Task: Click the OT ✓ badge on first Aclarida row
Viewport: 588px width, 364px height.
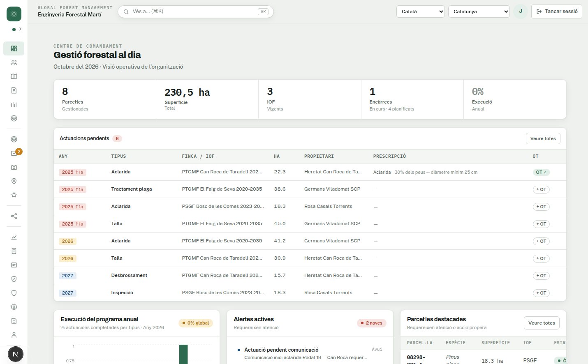Action: (541, 172)
